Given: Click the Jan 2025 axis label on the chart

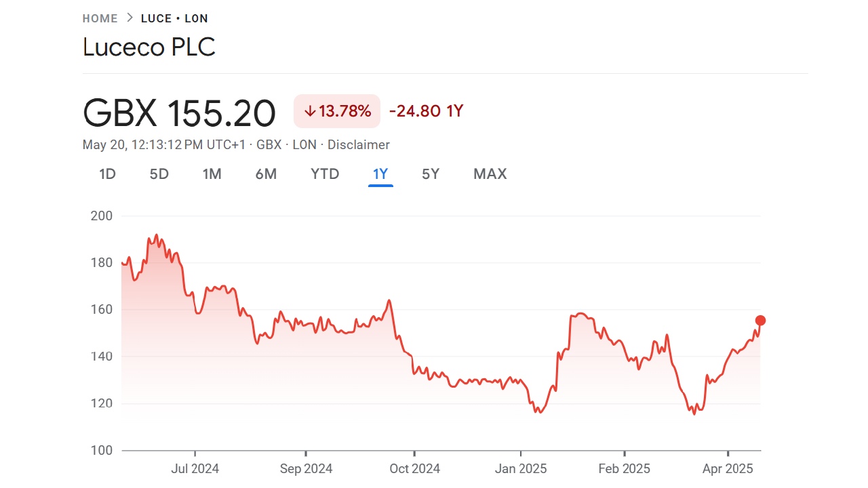Looking at the screenshot, I should point(521,468).
